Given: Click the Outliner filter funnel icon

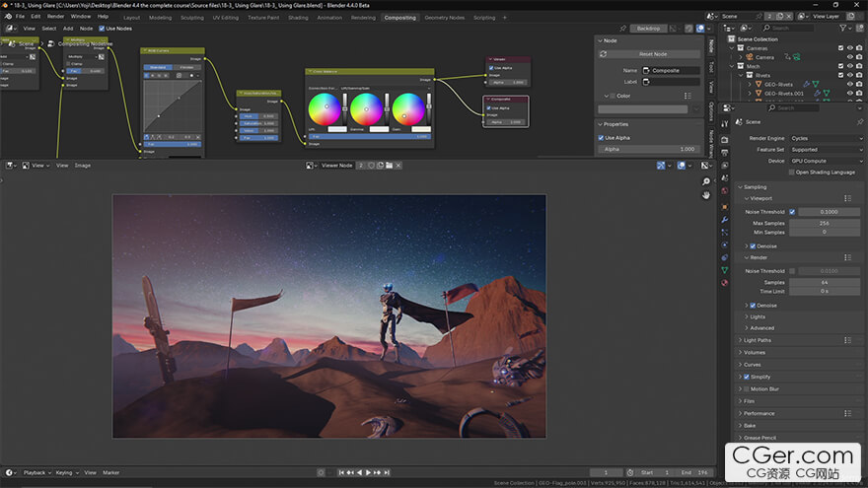Looking at the screenshot, I should (x=843, y=28).
